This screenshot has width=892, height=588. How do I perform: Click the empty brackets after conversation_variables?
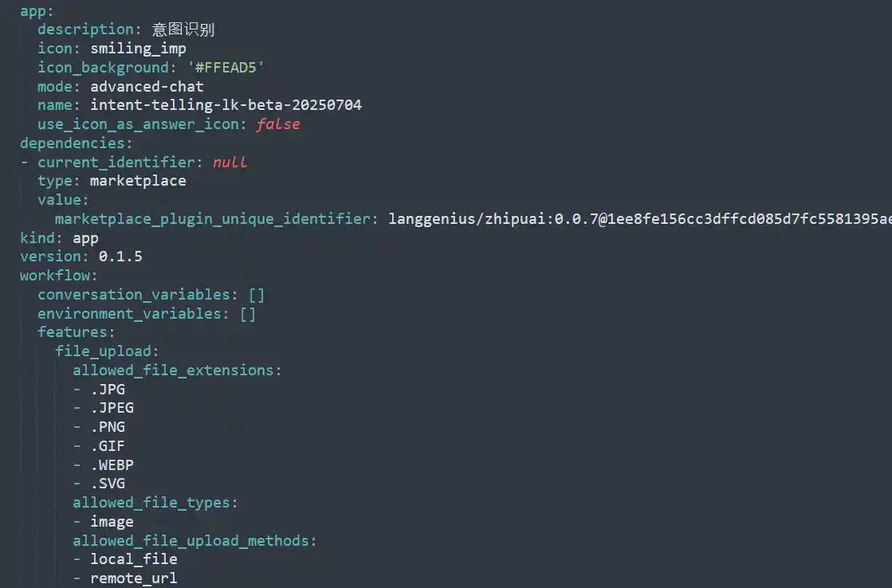257,295
